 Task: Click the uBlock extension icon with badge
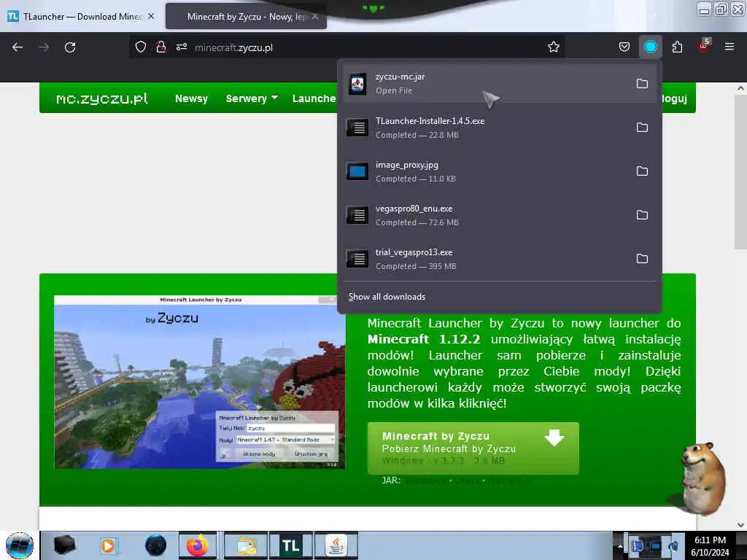pyautogui.click(x=704, y=46)
